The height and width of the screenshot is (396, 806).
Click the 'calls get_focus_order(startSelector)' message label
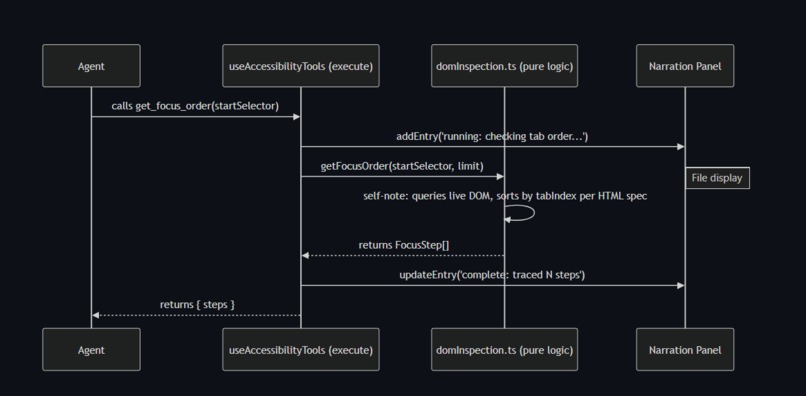(x=195, y=106)
